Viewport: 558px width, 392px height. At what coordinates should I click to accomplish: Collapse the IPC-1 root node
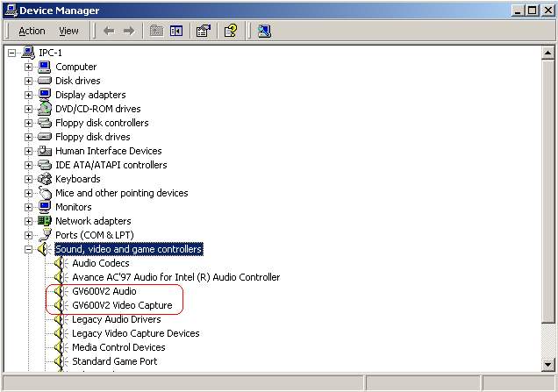11,53
